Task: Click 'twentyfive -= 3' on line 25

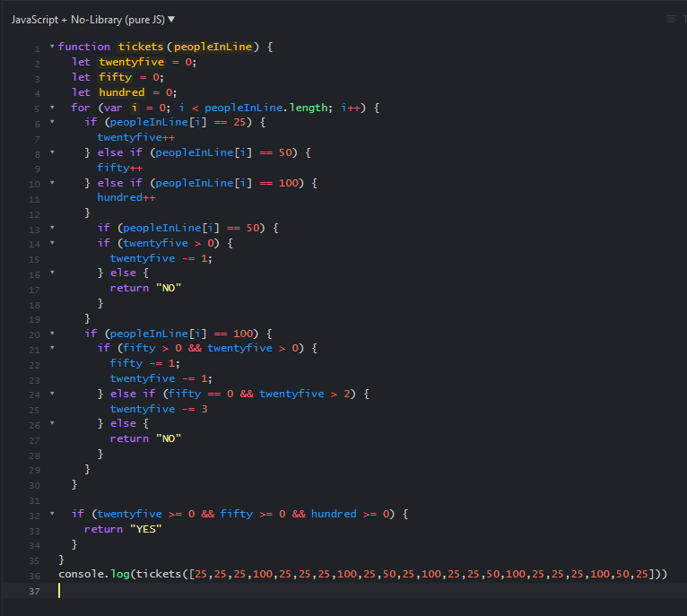Action: [159, 409]
